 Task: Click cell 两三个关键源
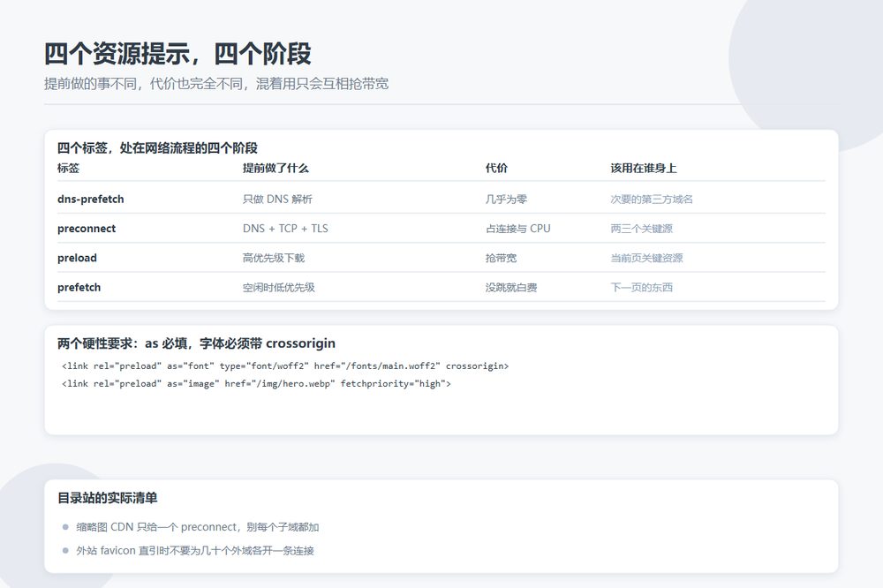641,228
